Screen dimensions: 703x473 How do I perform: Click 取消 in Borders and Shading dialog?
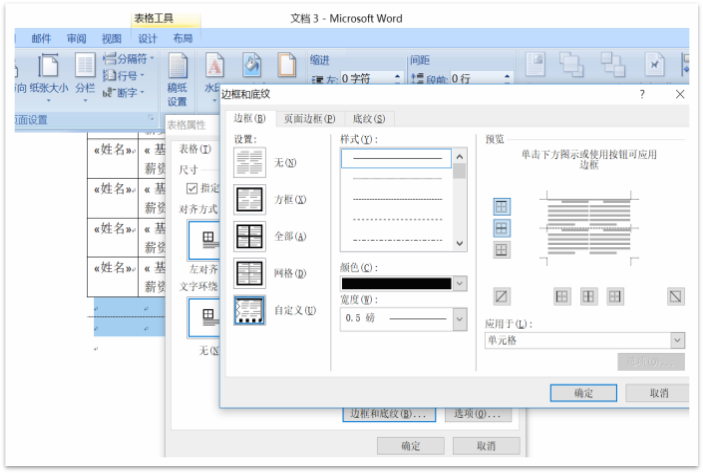pos(658,393)
